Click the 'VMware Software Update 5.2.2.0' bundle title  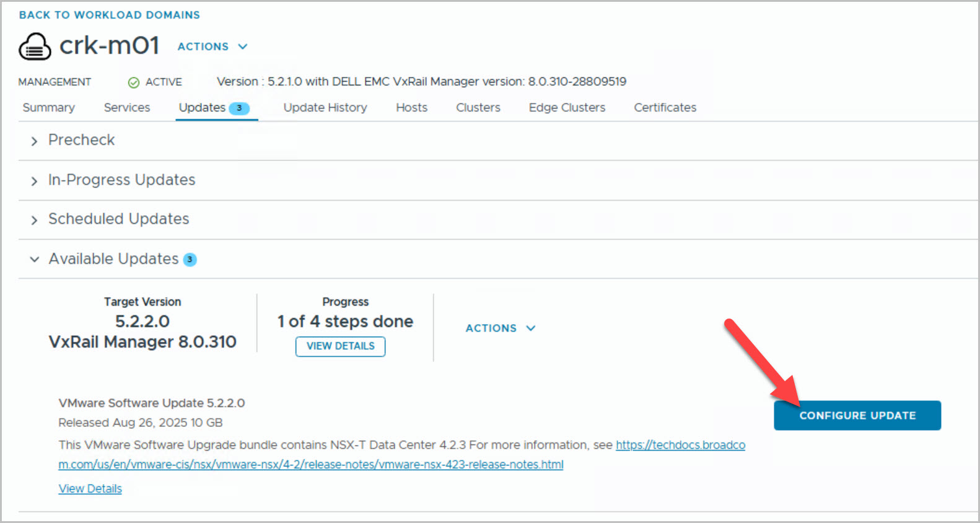click(152, 403)
